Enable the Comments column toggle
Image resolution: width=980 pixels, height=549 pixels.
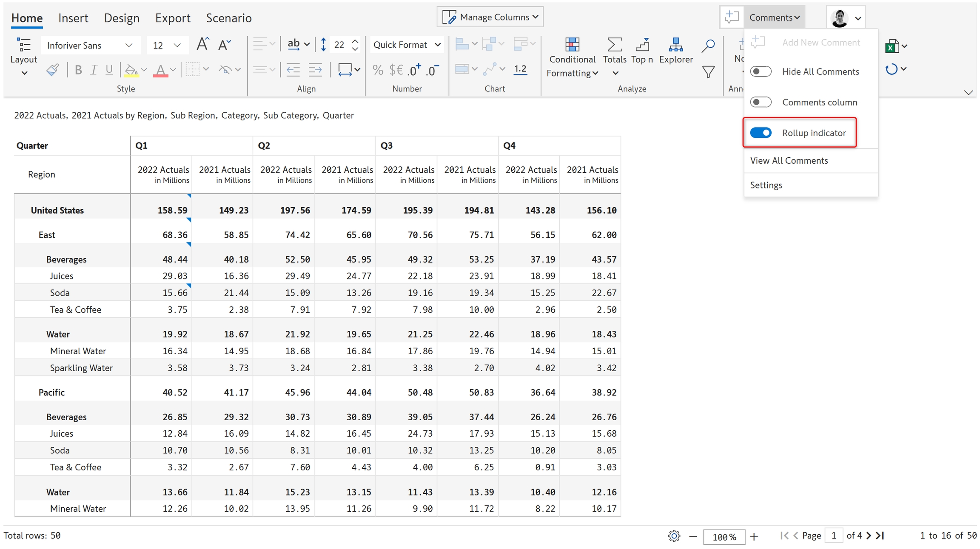click(x=761, y=102)
